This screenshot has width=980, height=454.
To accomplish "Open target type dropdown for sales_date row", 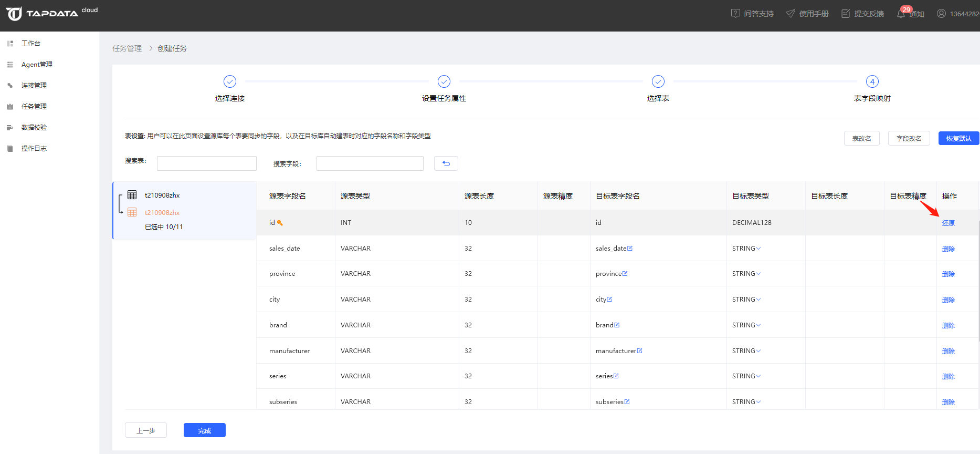I will point(758,249).
